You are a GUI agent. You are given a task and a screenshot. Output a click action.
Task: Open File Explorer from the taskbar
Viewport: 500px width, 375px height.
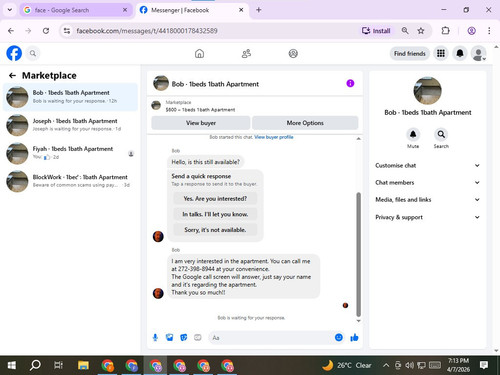[83, 365]
